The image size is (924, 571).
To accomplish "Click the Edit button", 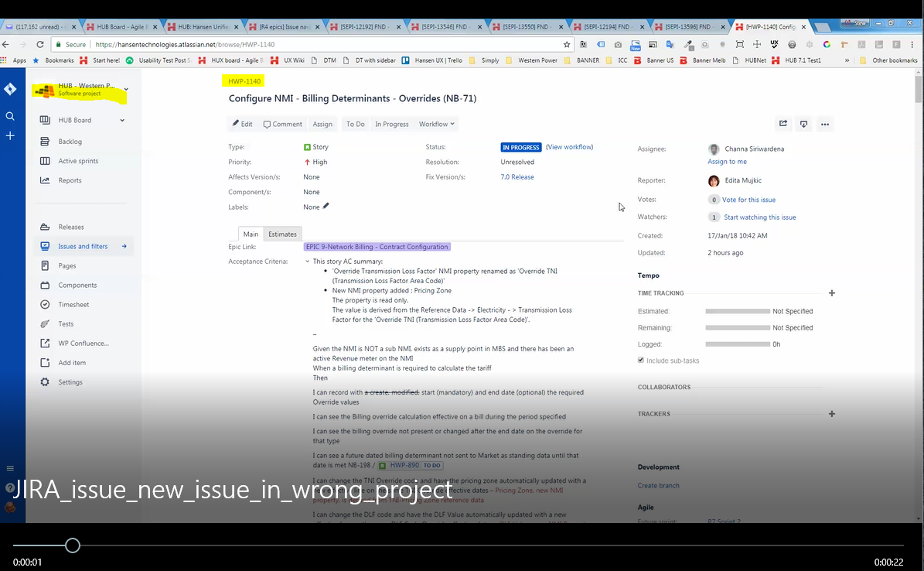I will (242, 124).
